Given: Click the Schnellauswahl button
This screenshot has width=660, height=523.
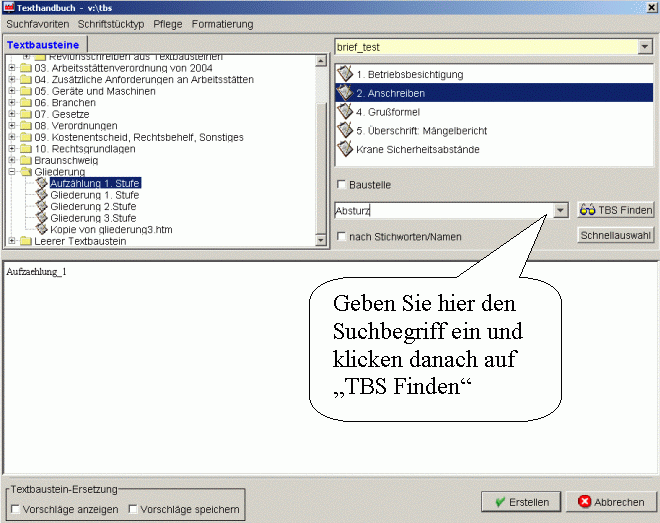Looking at the screenshot, I should pyautogui.click(x=616, y=235).
